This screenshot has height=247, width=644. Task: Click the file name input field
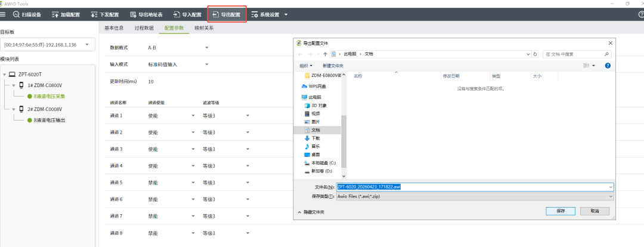coord(475,187)
